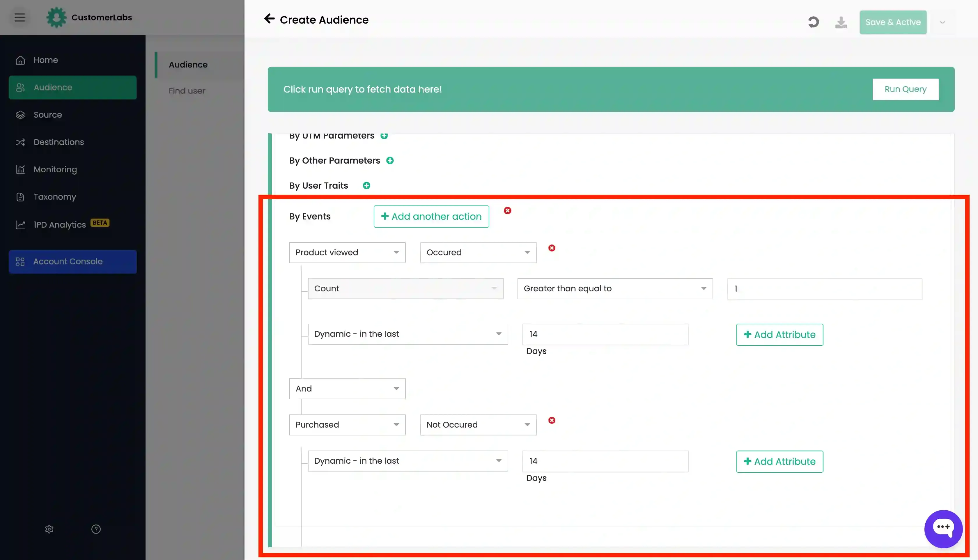This screenshot has height=560, width=978.
Task: Click Add Attribute for Product viewed
Action: [779, 335]
